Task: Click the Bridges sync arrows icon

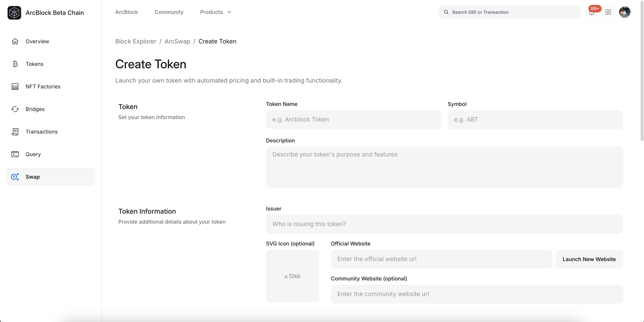Action: tap(15, 109)
